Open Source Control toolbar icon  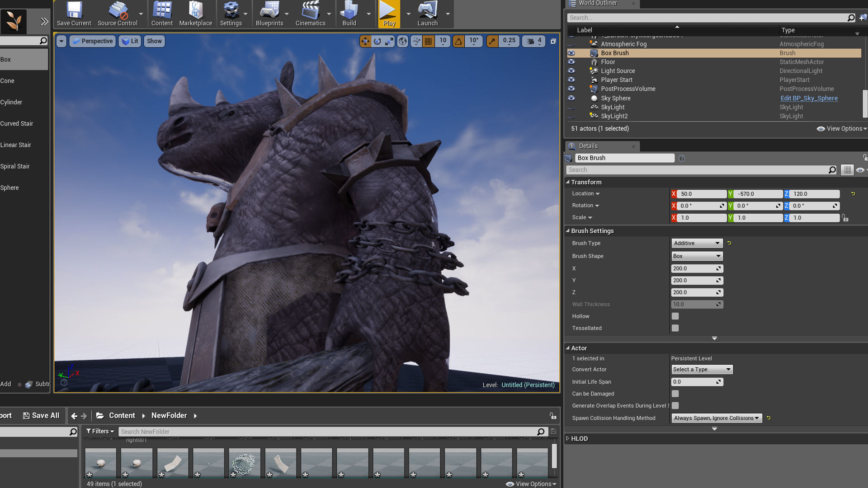pos(117,14)
